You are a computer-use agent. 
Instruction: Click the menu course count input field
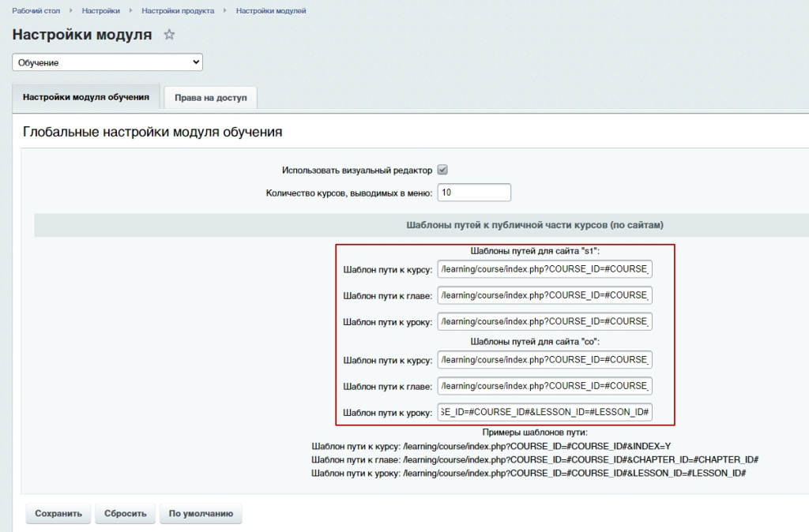474,193
